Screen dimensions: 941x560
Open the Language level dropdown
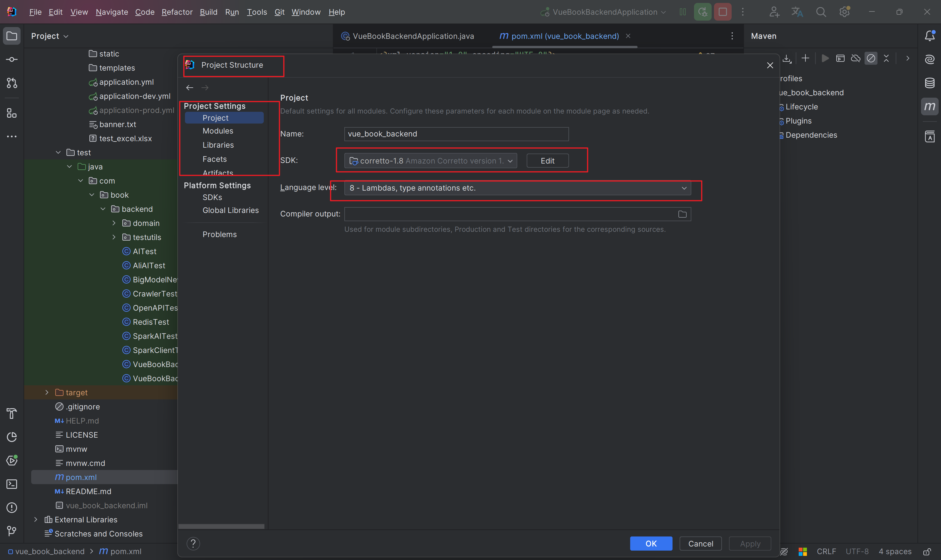coord(517,188)
